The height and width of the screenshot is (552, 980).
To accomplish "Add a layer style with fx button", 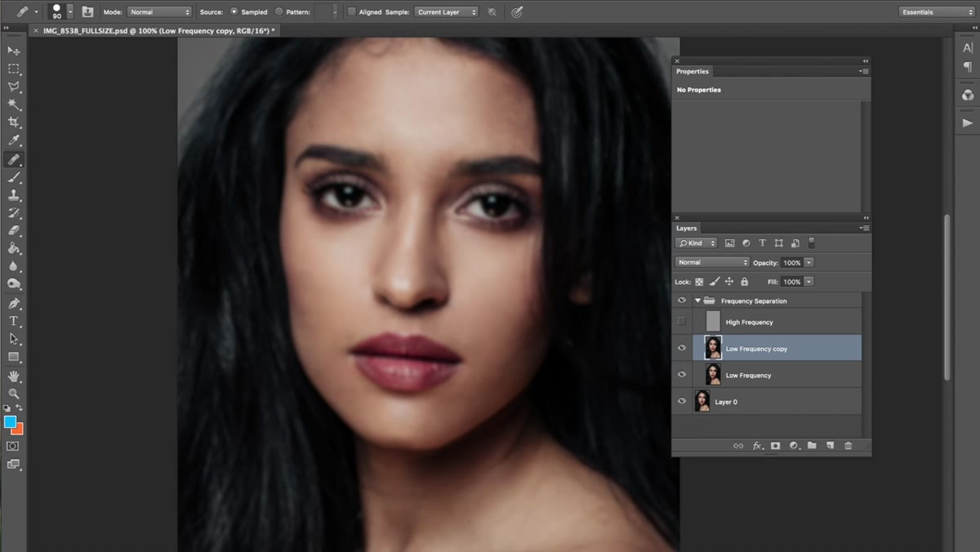I will 757,446.
